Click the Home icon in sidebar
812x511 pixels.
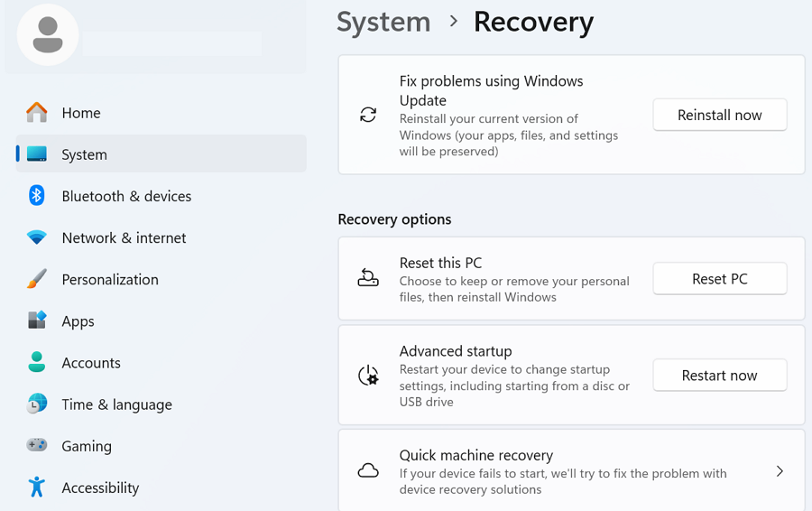point(37,113)
